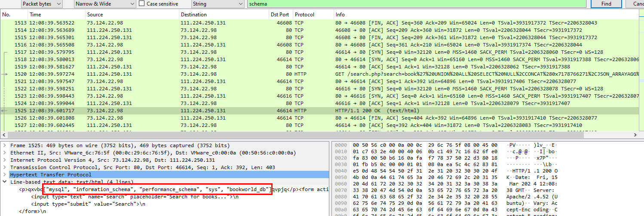The width and height of the screenshot is (644, 216).
Task: Expand Transmission Control Protocol node
Action: click(4, 167)
